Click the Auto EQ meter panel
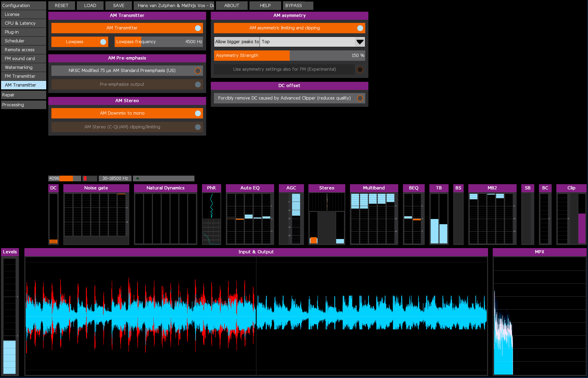Image resolution: width=588 pixels, height=378 pixels. coord(250,215)
